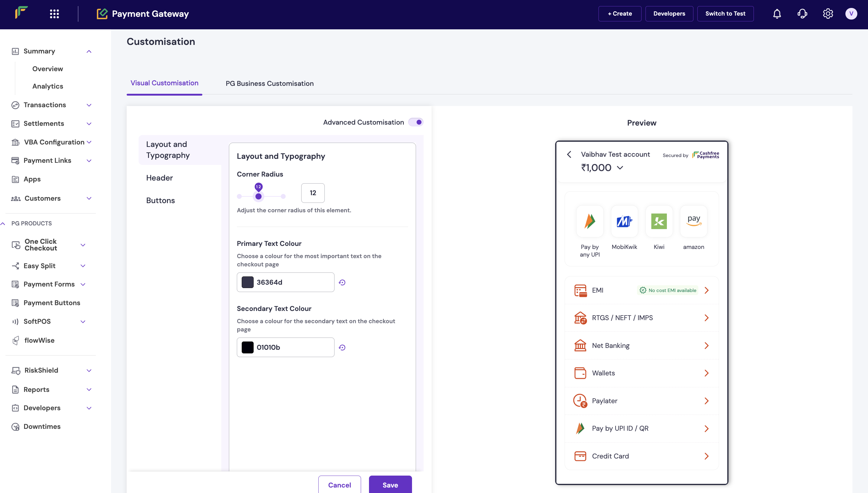Open the settings gear icon
The width and height of the screenshot is (868, 493).
pyautogui.click(x=827, y=13)
